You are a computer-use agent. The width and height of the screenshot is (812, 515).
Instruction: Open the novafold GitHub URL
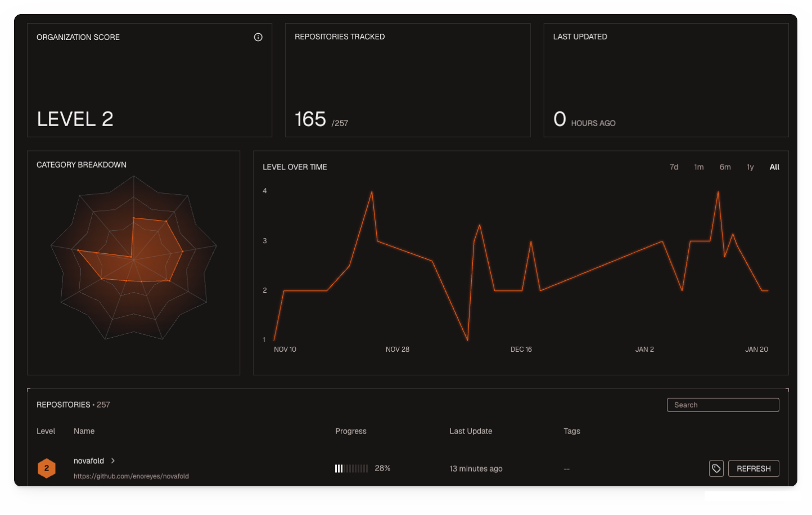point(131,476)
